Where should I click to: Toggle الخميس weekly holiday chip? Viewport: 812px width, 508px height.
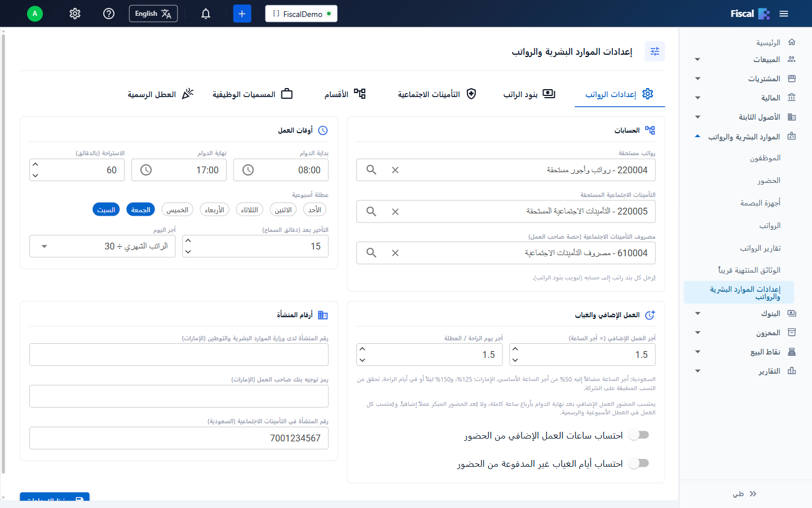[177, 209]
